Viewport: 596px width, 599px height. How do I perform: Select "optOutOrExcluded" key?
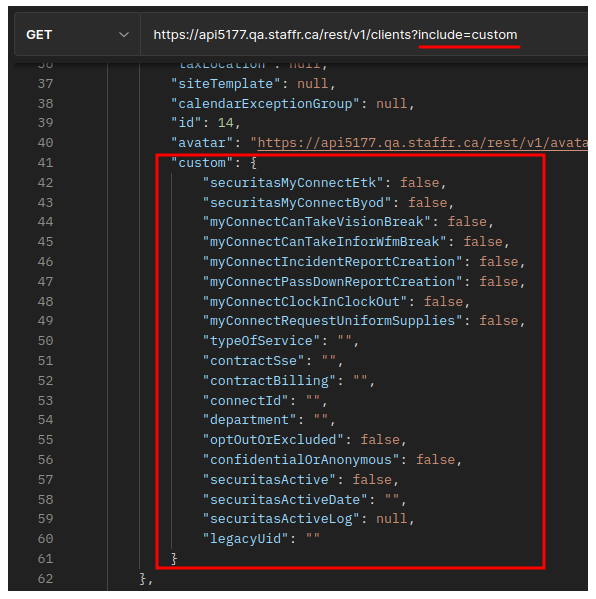(x=273, y=440)
